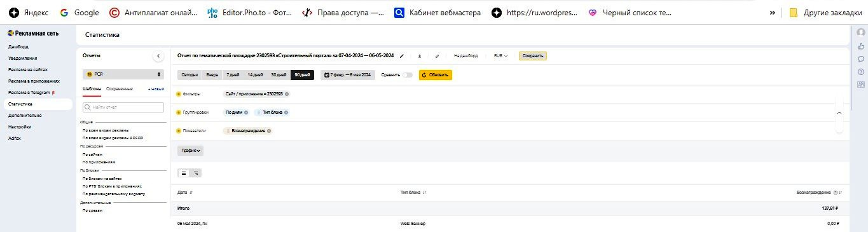Open Реклама на сайтах menu item
Screen dimensions: 868x232
click(28, 70)
